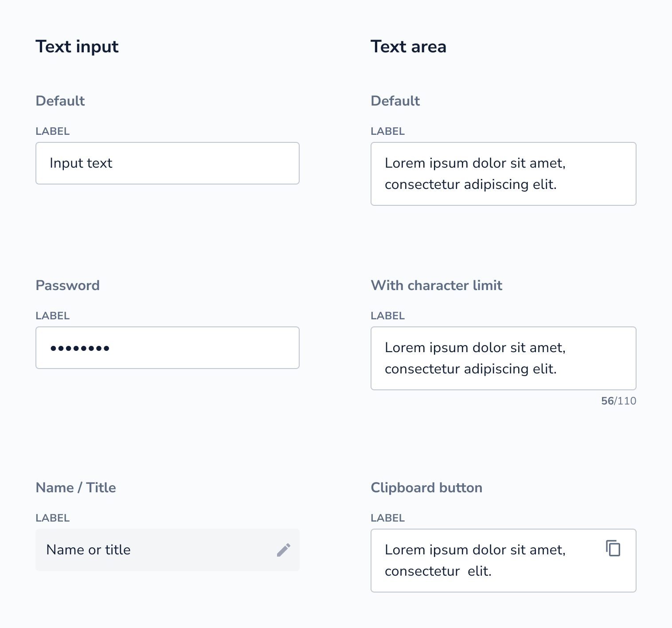Click the default text area box
Screen dimensions: 672x628
pos(504,174)
